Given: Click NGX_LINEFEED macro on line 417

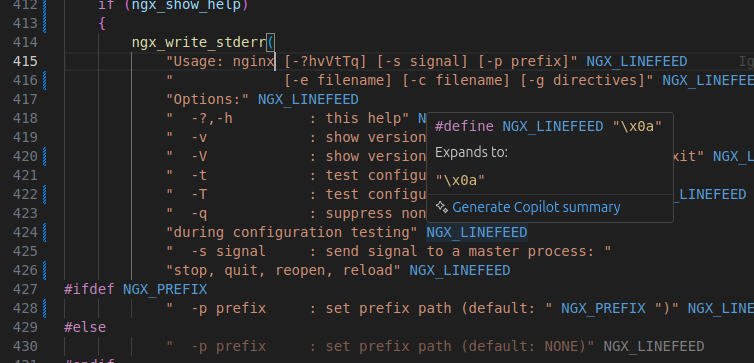Looking at the screenshot, I should tap(308, 99).
